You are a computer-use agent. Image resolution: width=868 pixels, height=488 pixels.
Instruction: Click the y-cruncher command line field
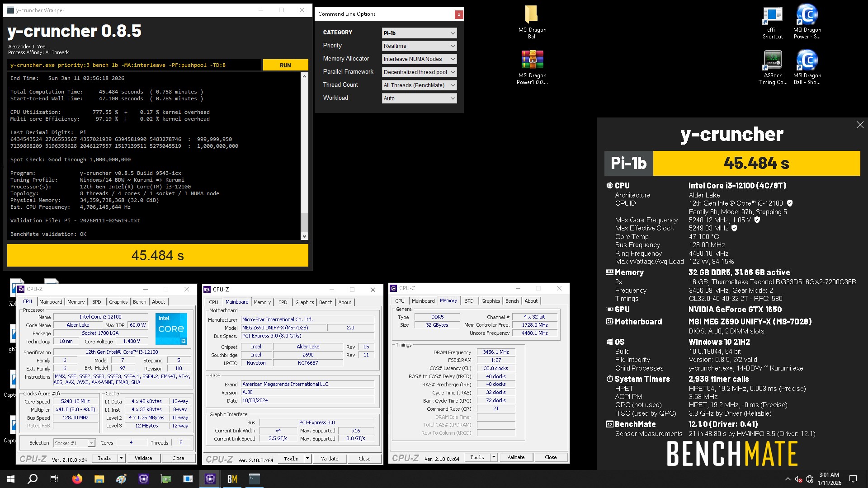(135, 65)
